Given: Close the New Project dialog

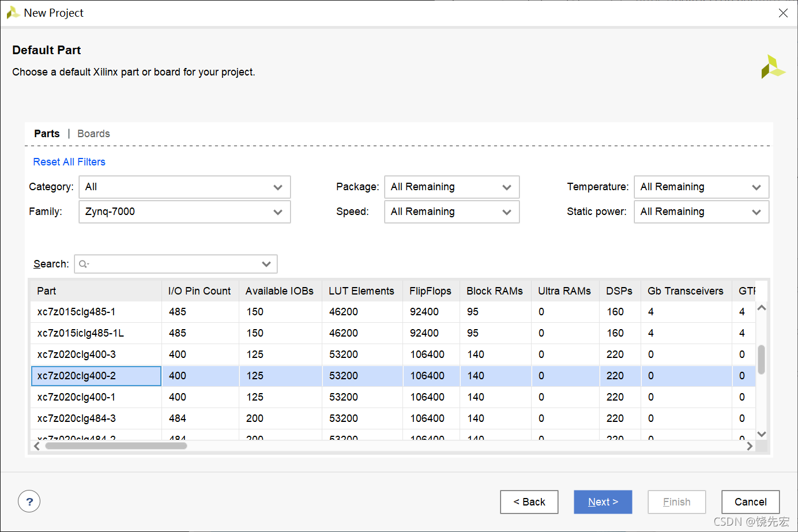Looking at the screenshot, I should [783, 13].
